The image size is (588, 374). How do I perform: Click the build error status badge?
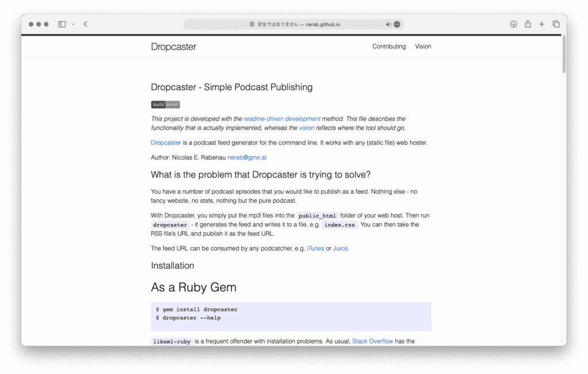click(165, 105)
